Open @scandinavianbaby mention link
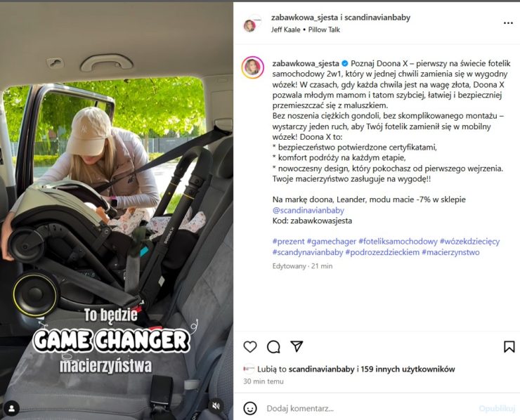This screenshot has height=420, width=520. (x=308, y=210)
